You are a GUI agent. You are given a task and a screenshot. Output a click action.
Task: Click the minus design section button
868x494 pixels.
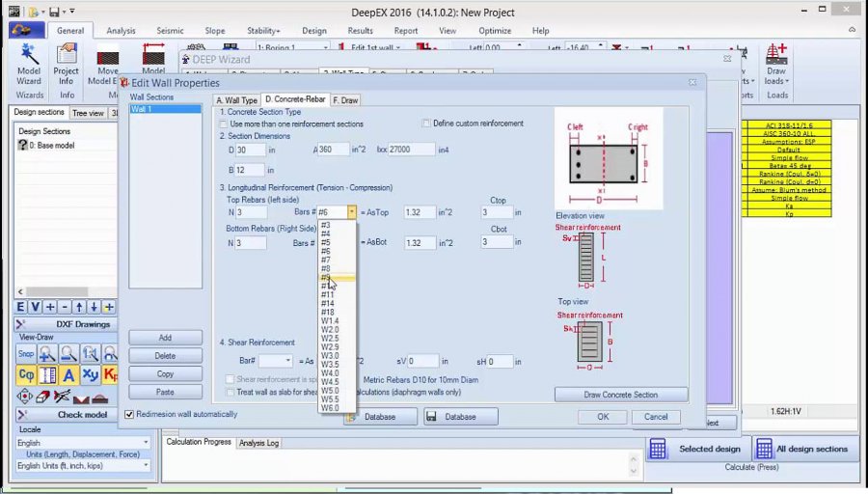65,307
